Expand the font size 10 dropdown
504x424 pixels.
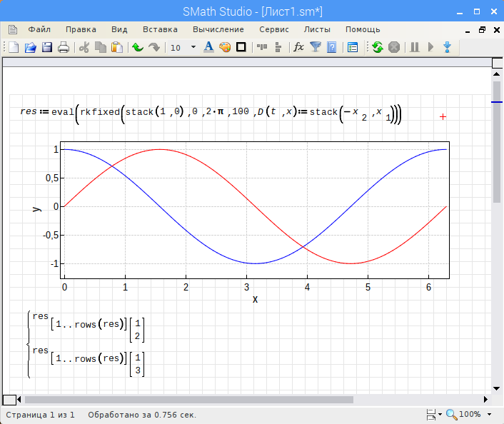click(x=193, y=47)
